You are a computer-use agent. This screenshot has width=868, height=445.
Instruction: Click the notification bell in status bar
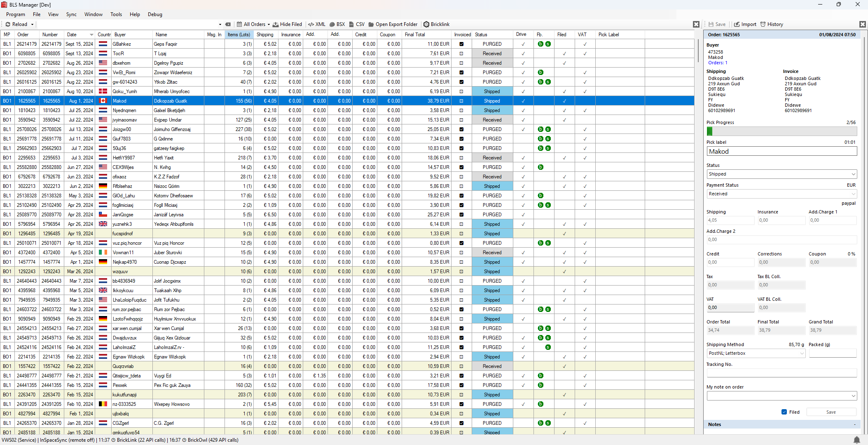(857, 440)
